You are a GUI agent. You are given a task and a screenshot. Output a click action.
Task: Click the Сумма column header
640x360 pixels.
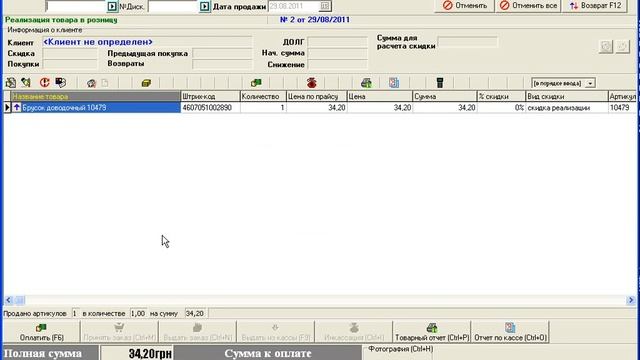pyautogui.click(x=445, y=97)
